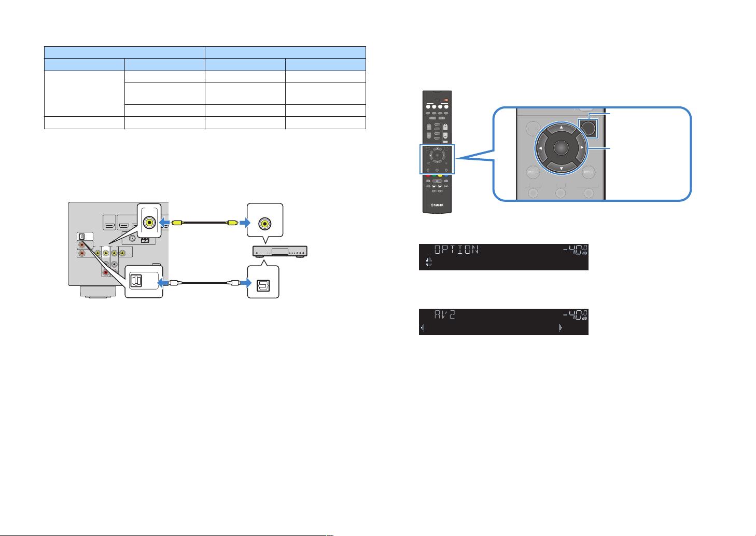This screenshot has height=536, width=756.
Task: Click the enlarged yellow video jack on the receiver
Action: pyautogui.click(x=149, y=223)
